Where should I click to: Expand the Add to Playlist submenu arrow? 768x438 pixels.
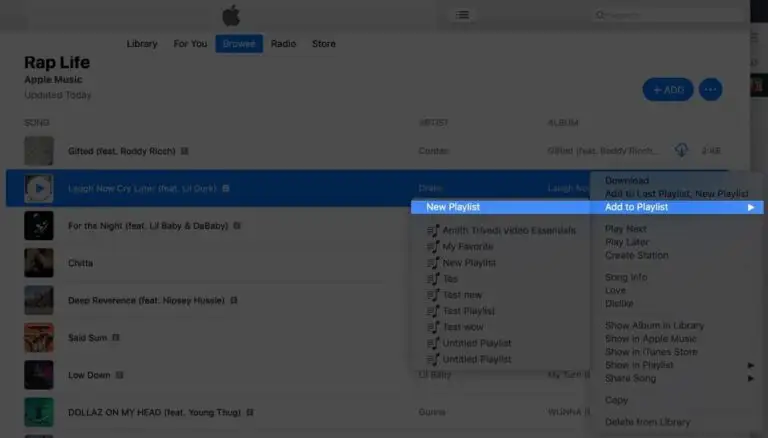(x=750, y=207)
